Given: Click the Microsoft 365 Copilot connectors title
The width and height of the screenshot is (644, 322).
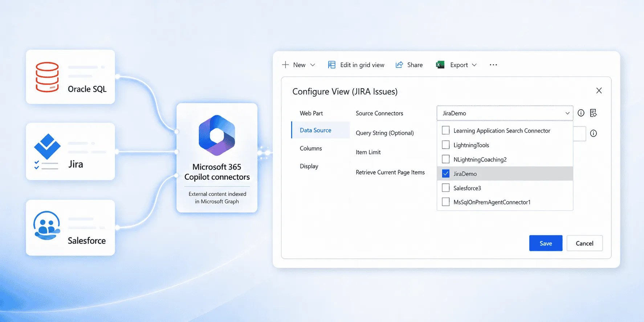Looking at the screenshot, I should point(217,172).
